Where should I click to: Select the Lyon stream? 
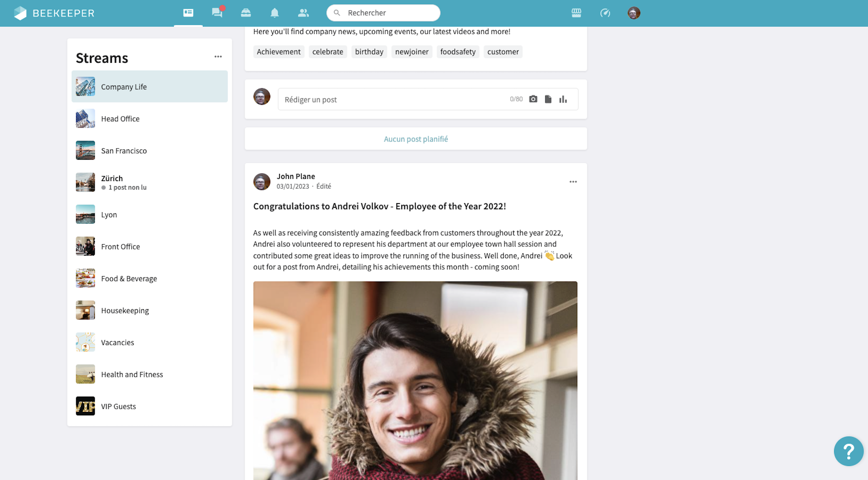150,214
